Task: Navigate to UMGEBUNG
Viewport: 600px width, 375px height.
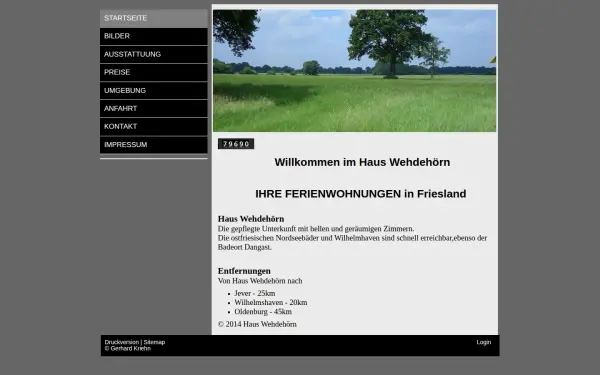Action: (x=154, y=91)
